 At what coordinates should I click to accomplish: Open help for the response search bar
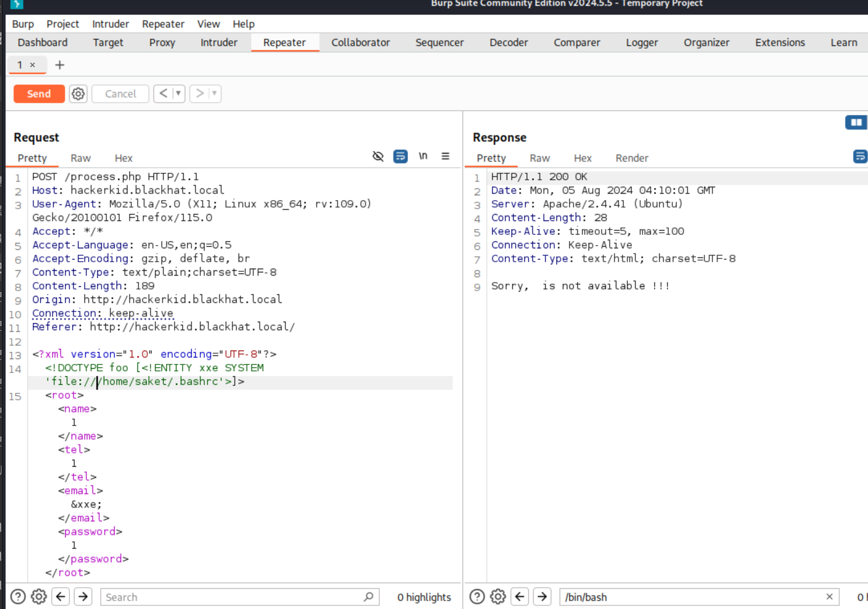click(x=477, y=597)
